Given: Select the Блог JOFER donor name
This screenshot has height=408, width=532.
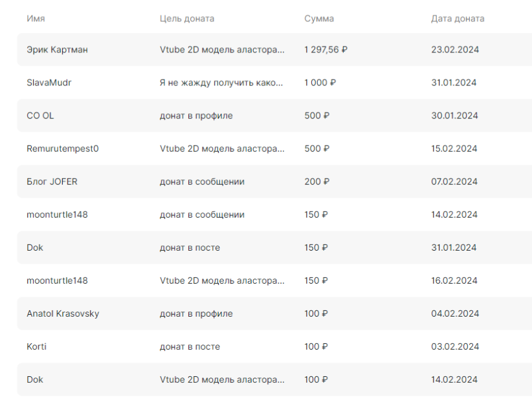Looking at the screenshot, I should click(52, 181).
